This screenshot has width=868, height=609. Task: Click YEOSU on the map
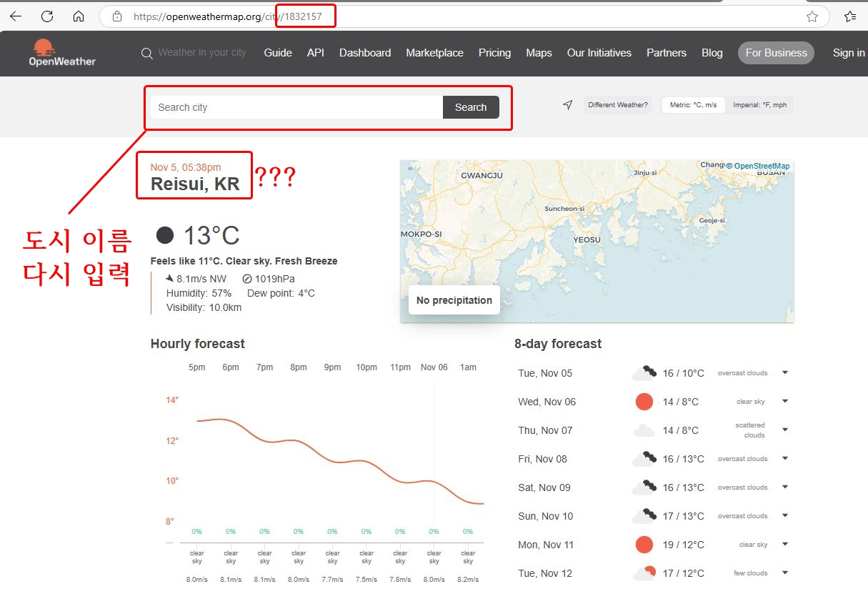click(x=587, y=239)
